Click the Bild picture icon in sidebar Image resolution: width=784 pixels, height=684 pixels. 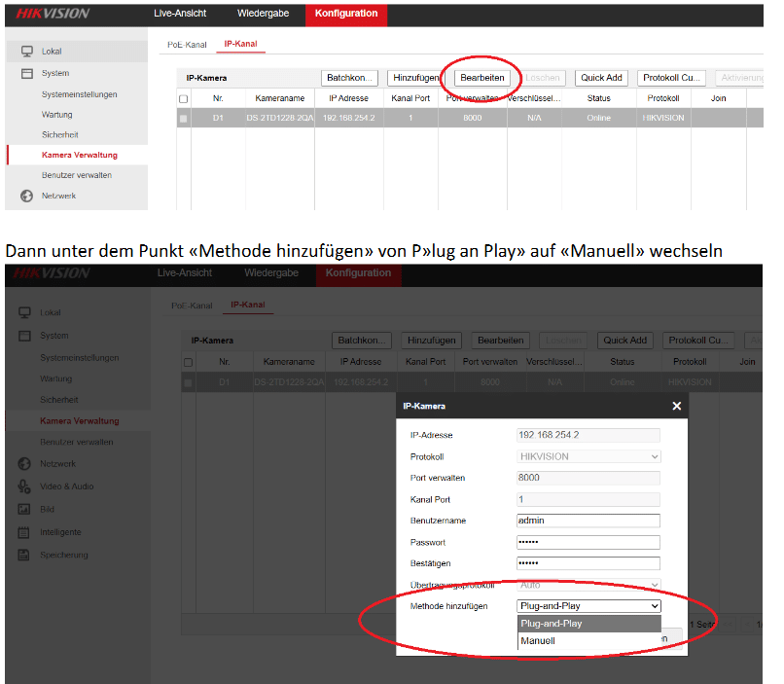tap(25, 509)
